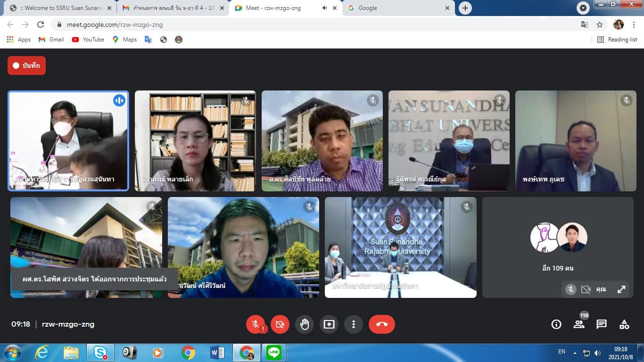The image size is (644, 362).
Task: Switch to the Google tab
Action: point(397,8)
